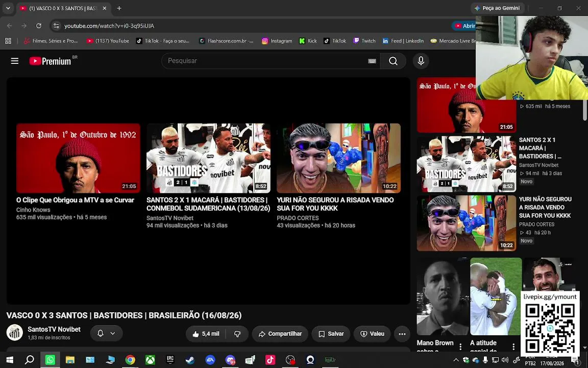Viewport: 588px width, 368px height.
Task: Reload the page with the refresh button
Action: point(39,26)
